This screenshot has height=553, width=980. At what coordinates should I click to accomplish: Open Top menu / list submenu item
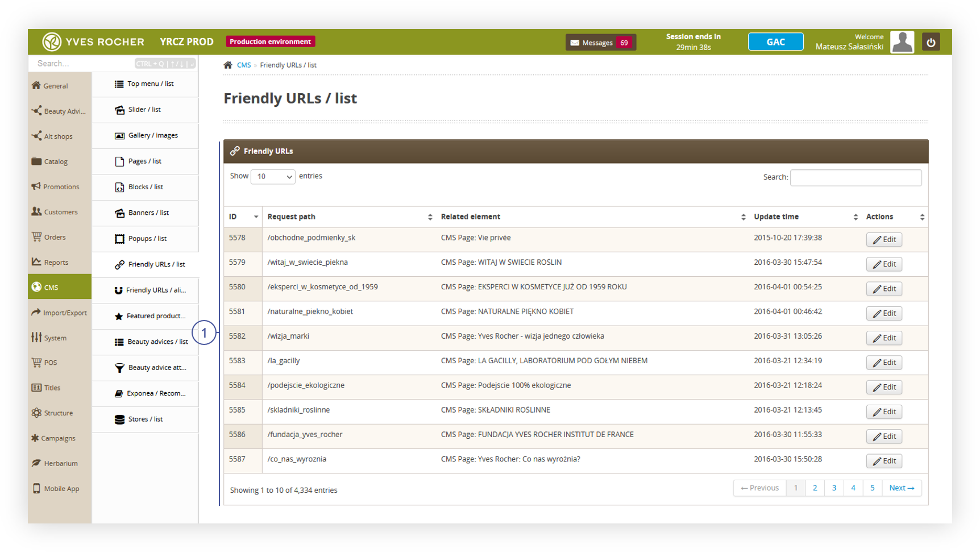click(146, 84)
